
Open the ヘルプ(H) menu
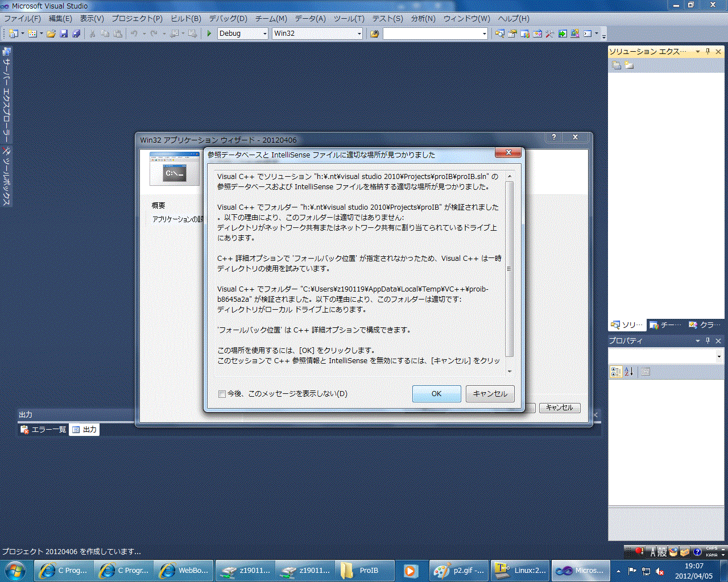click(513, 19)
